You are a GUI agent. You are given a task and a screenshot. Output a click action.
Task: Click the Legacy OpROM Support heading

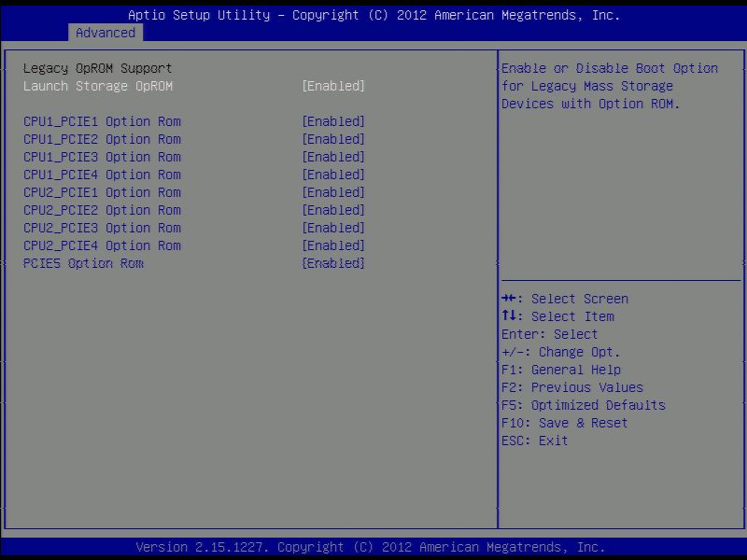coord(98,68)
